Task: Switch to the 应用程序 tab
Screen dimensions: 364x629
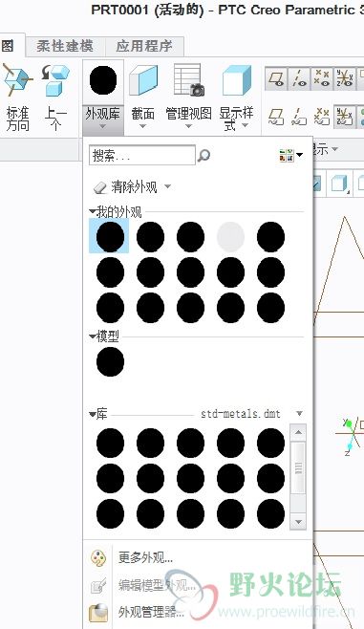Action: coord(144,46)
